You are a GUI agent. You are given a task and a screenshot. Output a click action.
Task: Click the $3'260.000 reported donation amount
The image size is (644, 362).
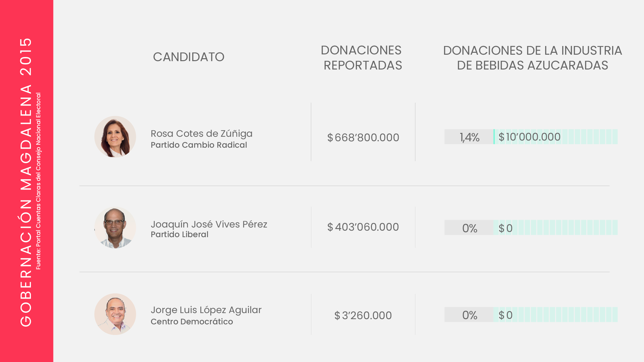point(363,316)
